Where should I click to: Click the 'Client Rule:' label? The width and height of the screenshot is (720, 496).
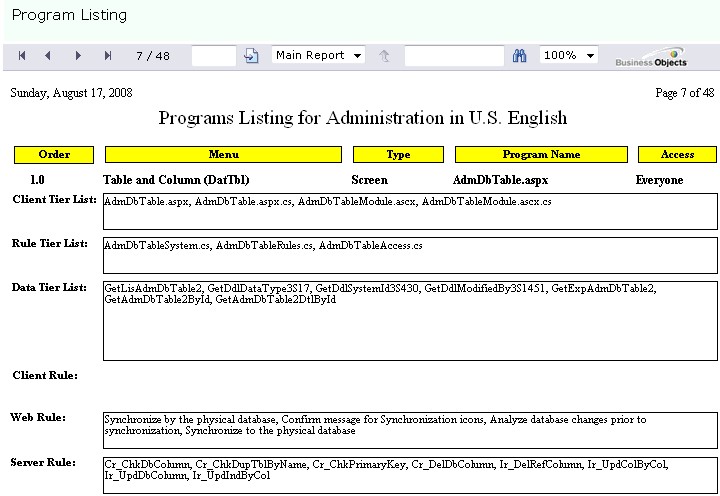click(45, 375)
